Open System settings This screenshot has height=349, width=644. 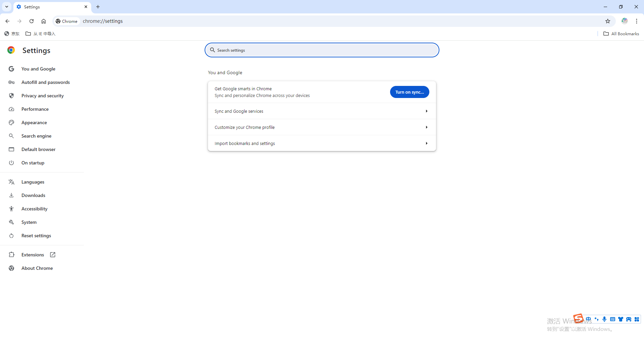[29, 222]
